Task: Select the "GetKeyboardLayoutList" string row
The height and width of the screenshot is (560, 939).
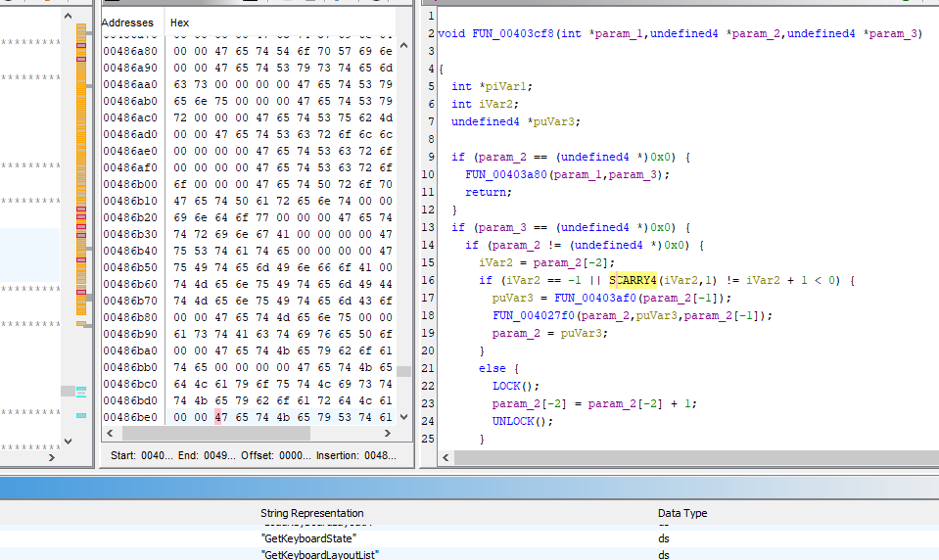Action: click(470, 554)
